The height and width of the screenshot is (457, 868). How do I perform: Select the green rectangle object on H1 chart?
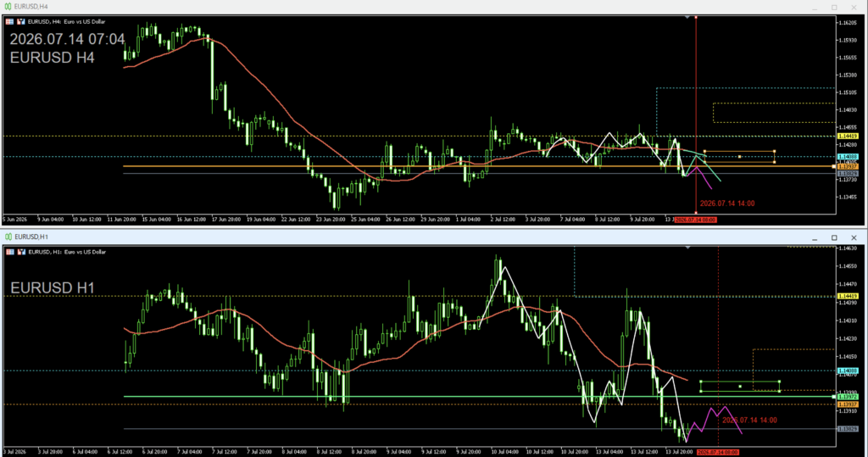point(740,386)
